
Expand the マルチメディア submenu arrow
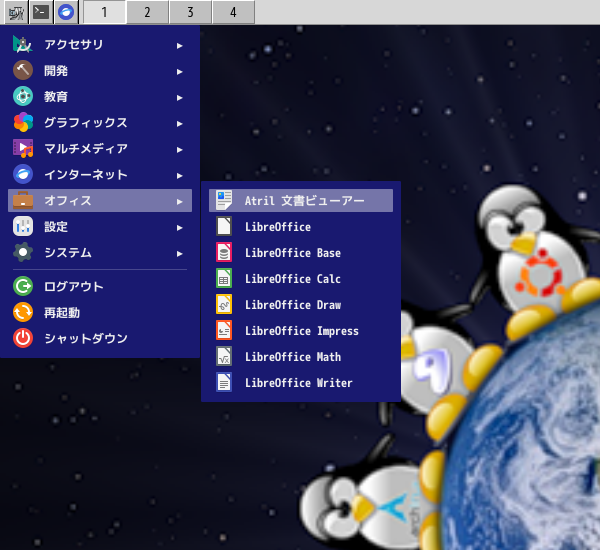(x=179, y=150)
